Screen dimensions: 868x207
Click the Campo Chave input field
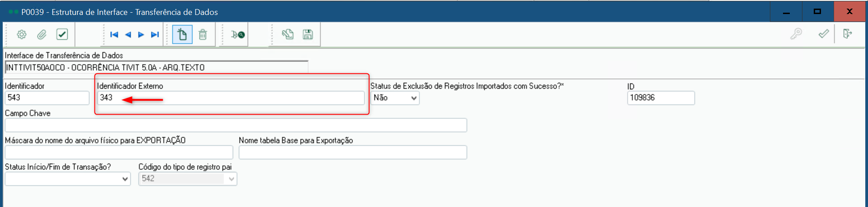[x=236, y=125]
